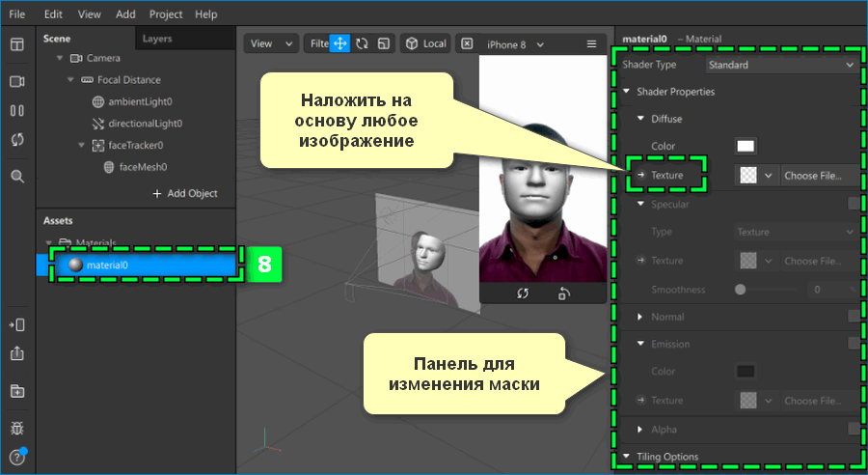Click the video source camera icon in left sidebar

coord(16,82)
